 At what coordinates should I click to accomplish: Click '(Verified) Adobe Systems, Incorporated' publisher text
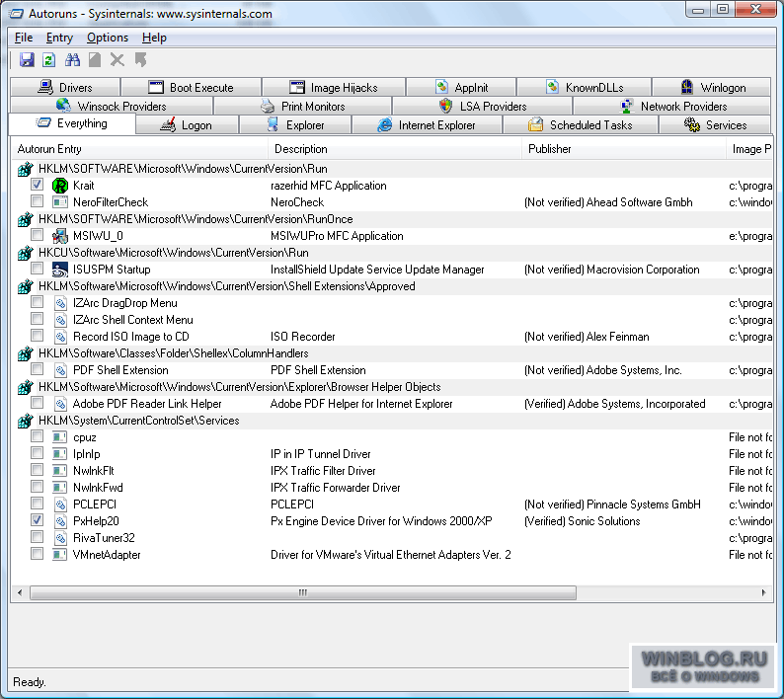(614, 404)
